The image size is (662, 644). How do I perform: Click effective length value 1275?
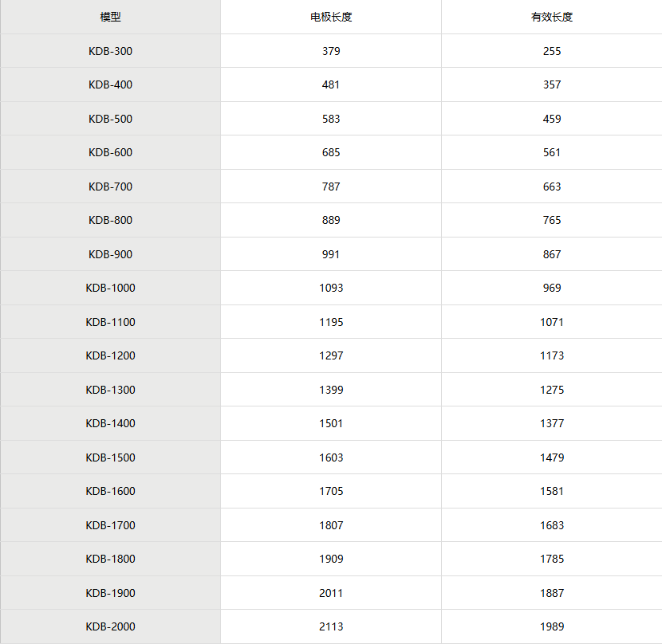point(552,390)
